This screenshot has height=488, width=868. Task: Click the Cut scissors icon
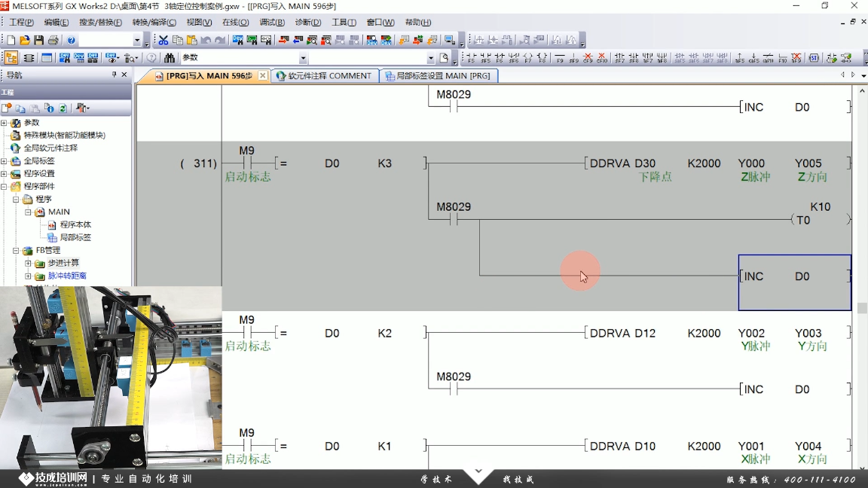pyautogui.click(x=164, y=40)
